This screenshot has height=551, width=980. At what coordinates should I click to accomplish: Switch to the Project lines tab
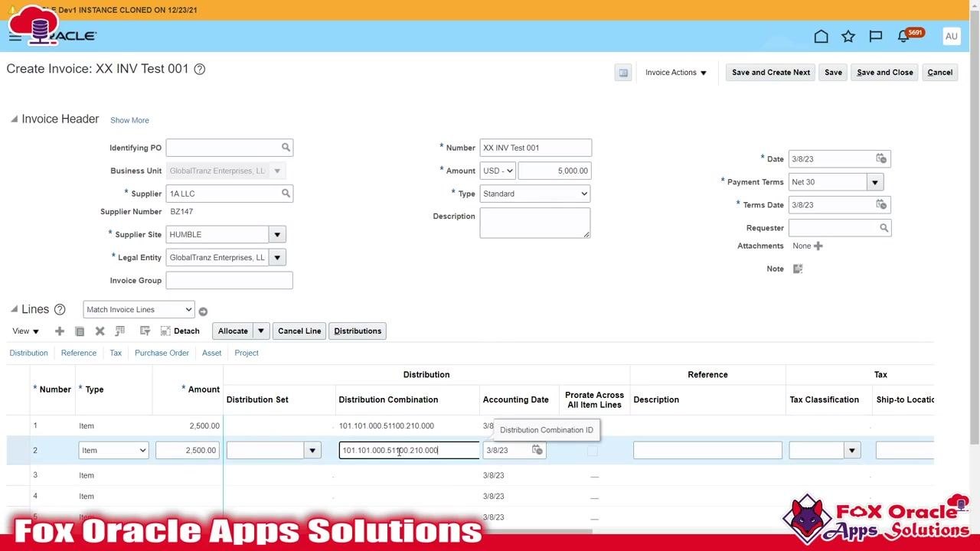coord(247,353)
